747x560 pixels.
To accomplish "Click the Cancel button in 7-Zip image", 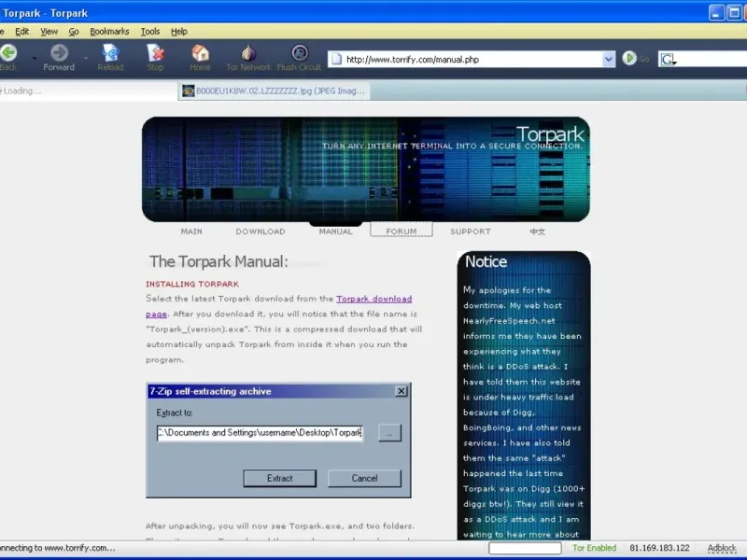I will pyautogui.click(x=364, y=478).
